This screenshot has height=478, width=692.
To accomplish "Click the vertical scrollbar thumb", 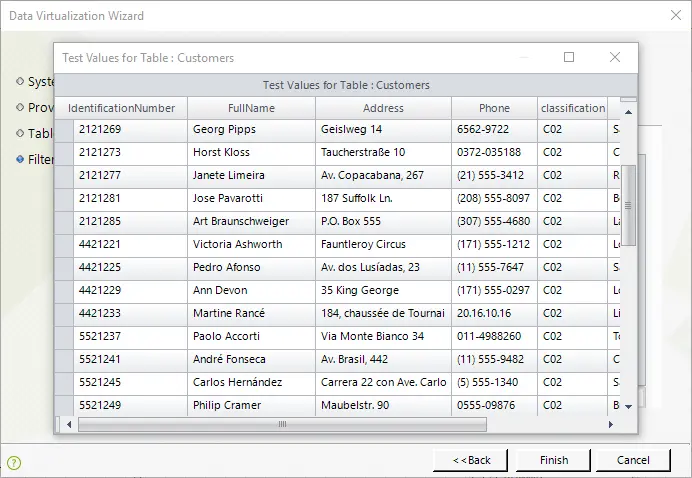I will point(628,206).
